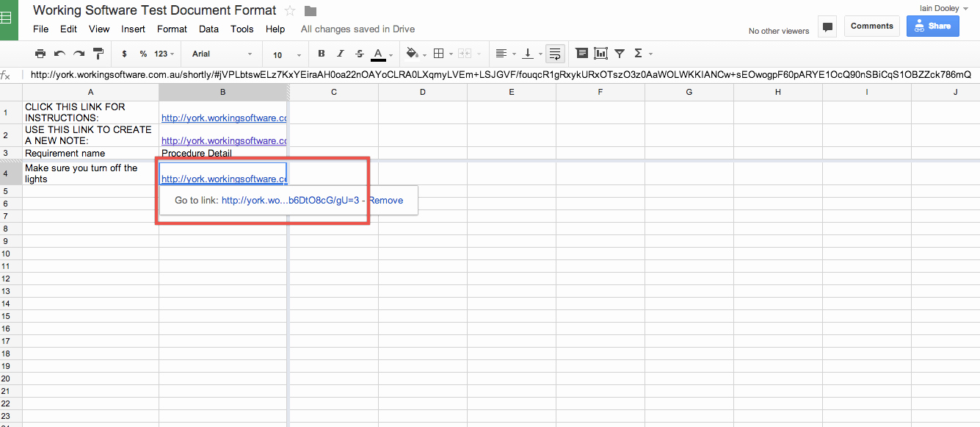Open the chat bubble icon near Comments
The image size is (980, 427).
click(828, 27)
